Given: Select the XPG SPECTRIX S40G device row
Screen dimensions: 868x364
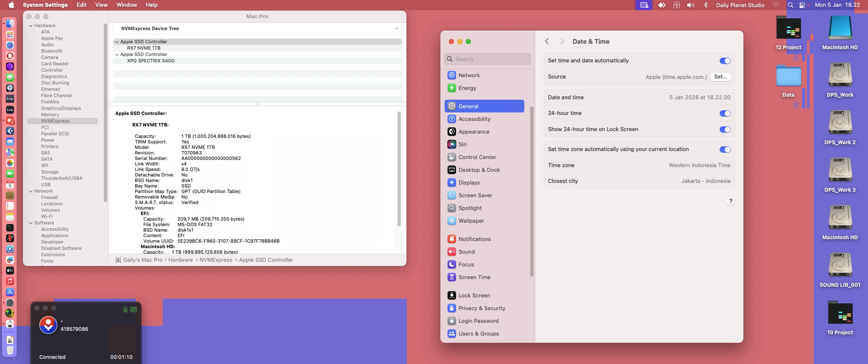Looking at the screenshot, I should click(257, 61).
